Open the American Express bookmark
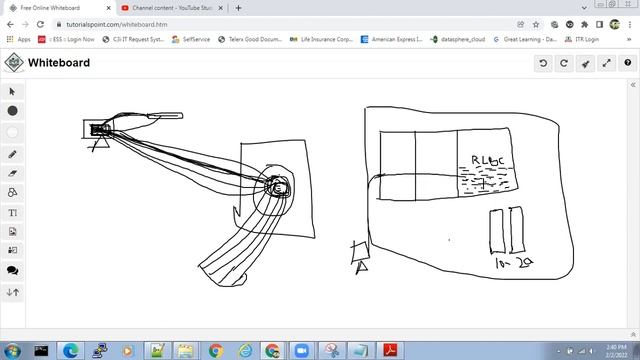Image resolution: width=640 pixels, height=360 pixels. (392, 39)
